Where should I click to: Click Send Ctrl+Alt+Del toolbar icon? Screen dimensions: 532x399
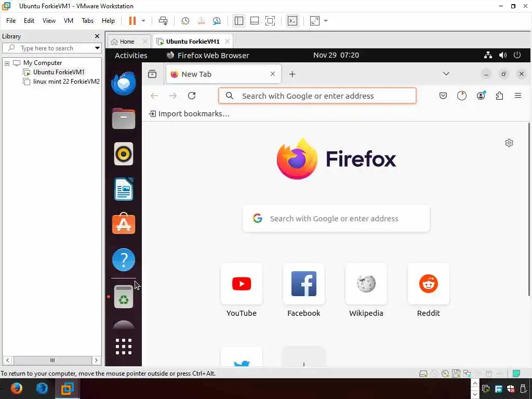pyautogui.click(x=163, y=21)
